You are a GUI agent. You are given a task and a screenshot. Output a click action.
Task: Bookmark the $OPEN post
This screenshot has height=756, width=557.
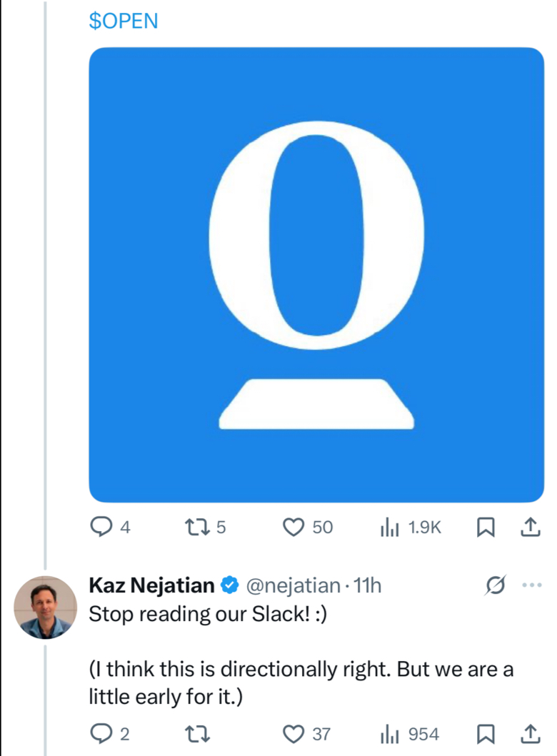coord(485,528)
